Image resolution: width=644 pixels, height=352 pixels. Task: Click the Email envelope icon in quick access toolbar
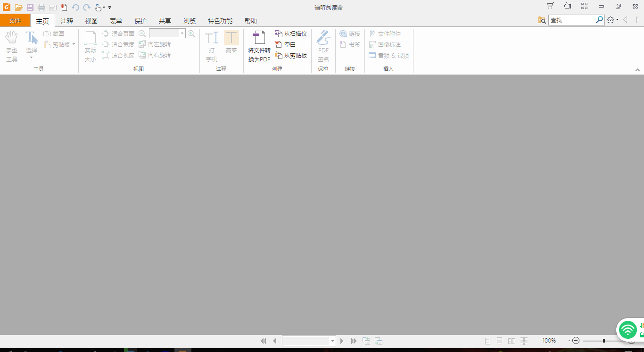(53, 7)
